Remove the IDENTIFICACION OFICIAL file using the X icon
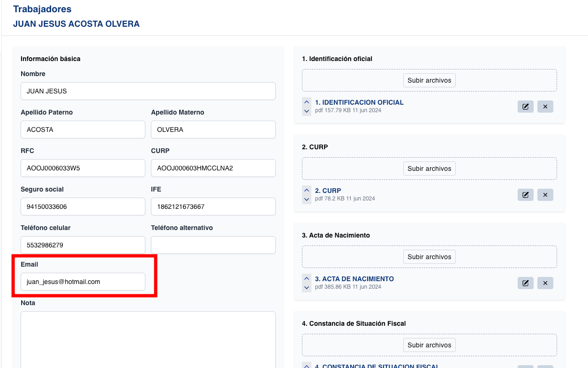The width and height of the screenshot is (588, 368). click(545, 107)
